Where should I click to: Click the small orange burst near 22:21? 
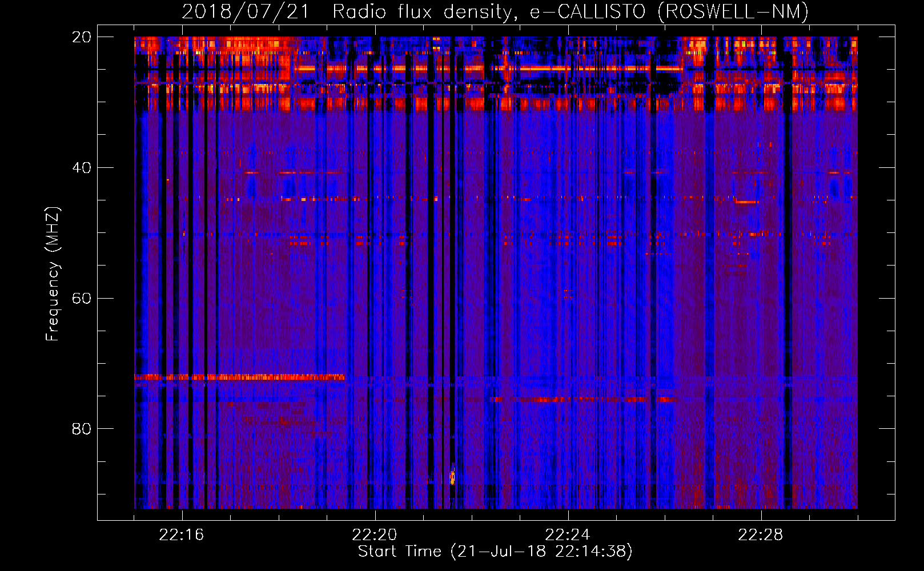point(452,476)
